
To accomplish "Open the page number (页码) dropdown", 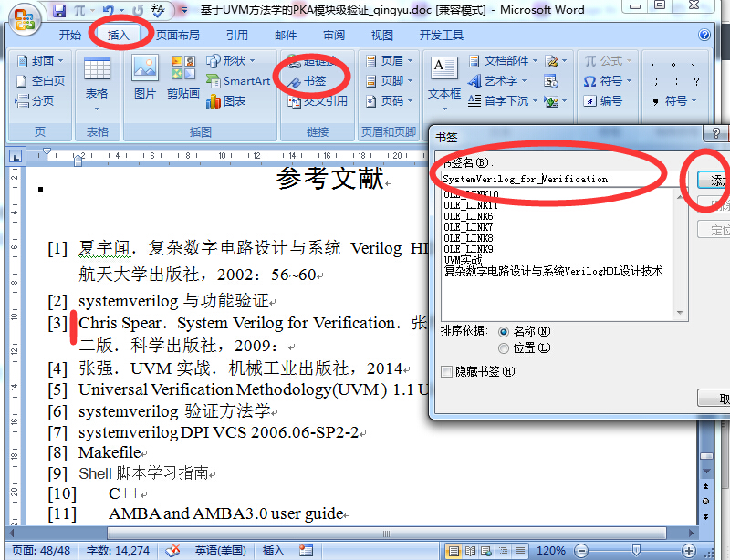I will pos(390,100).
